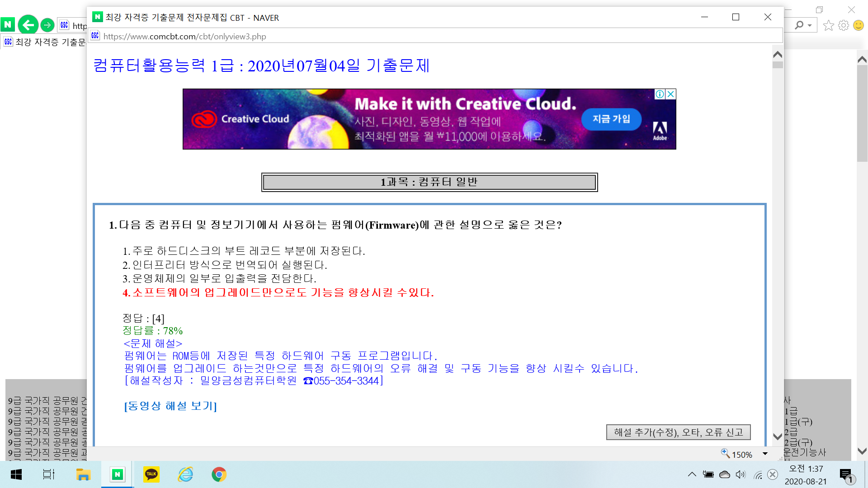Open Internet Explorer from the taskbar
Screen dimensions: 868x488
click(x=185, y=474)
